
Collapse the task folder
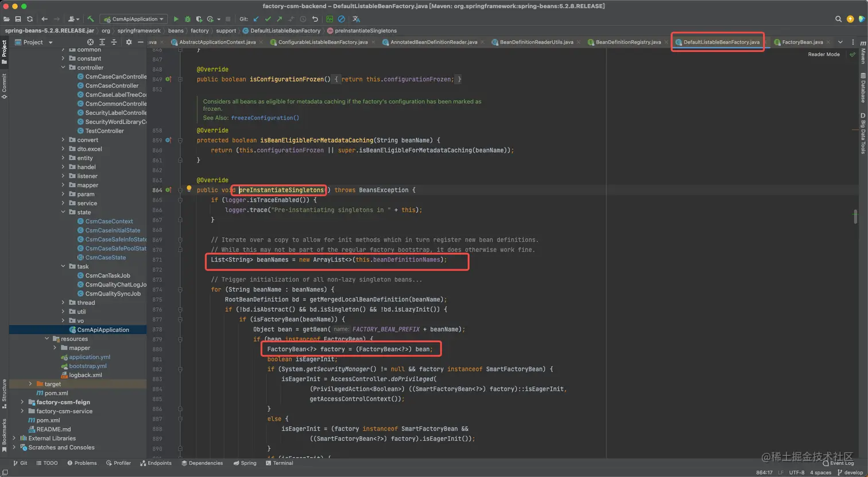tap(63, 266)
